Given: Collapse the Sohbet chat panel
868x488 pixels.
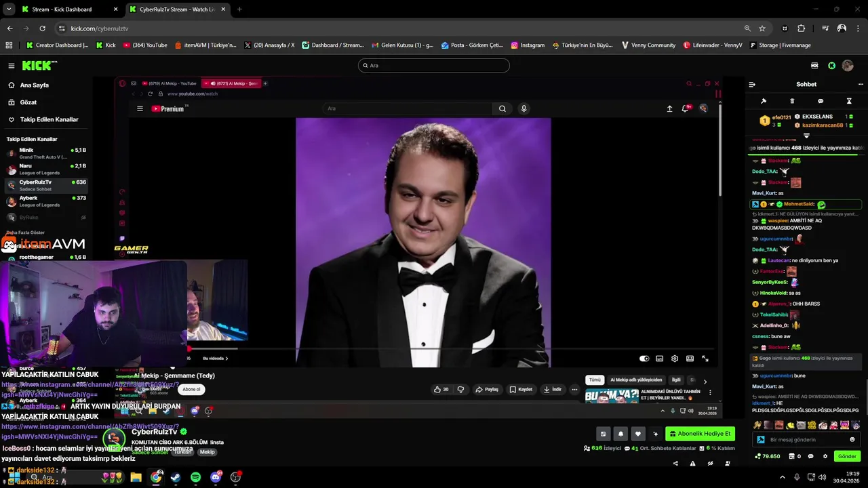Looking at the screenshot, I should point(752,85).
